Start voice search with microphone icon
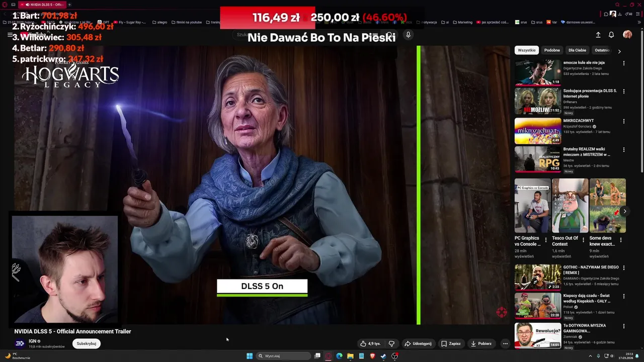Viewport: 644px width, 362px height. tap(408, 35)
